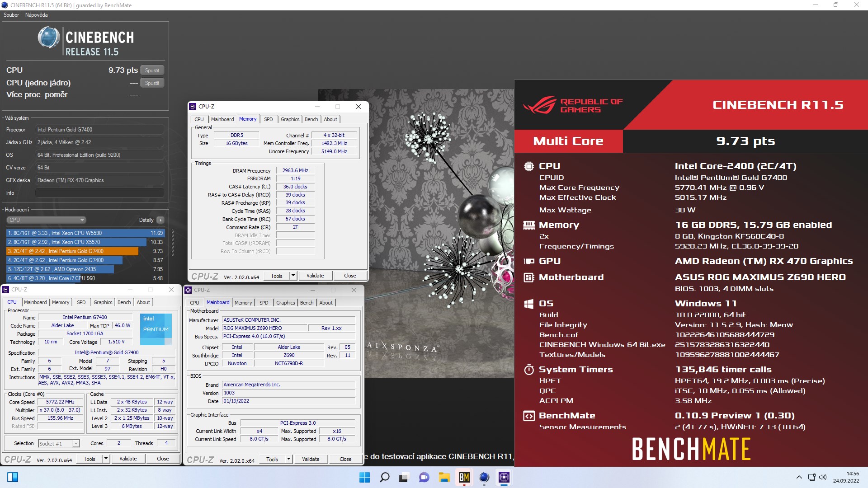Expand Tools dropdown arrow in CPU-Z Memory window
The image size is (868, 488).
coord(293,276)
